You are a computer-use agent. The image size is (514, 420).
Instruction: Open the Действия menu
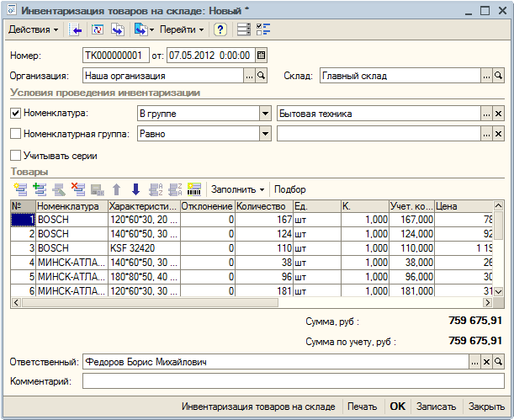33,29
